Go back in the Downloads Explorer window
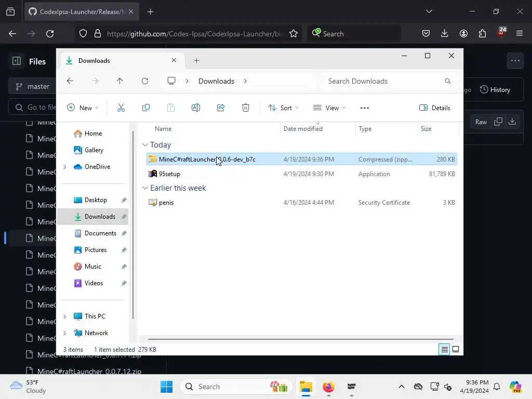Screen dimensions: 532x399 pos(70,81)
